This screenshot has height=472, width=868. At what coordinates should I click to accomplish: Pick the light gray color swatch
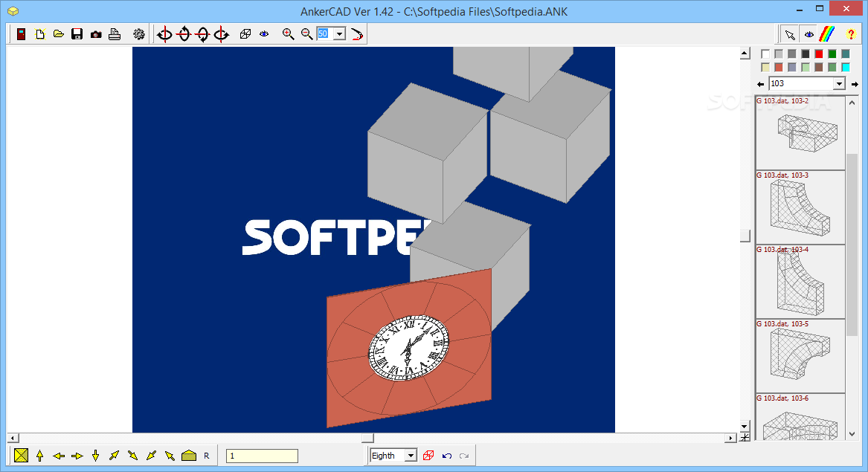tap(779, 54)
